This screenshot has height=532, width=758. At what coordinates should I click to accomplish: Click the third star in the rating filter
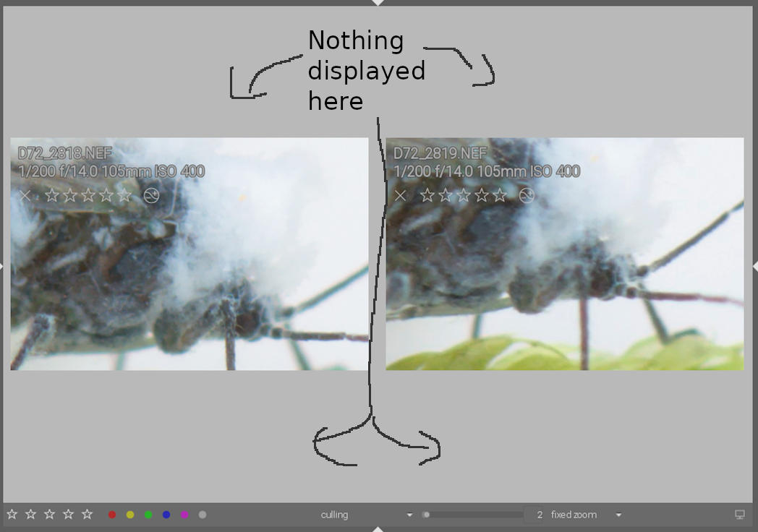pos(50,514)
